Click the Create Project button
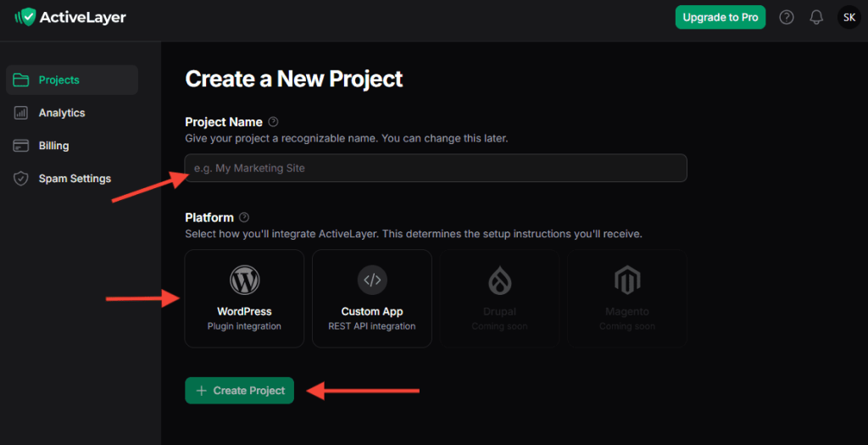 (239, 391)
